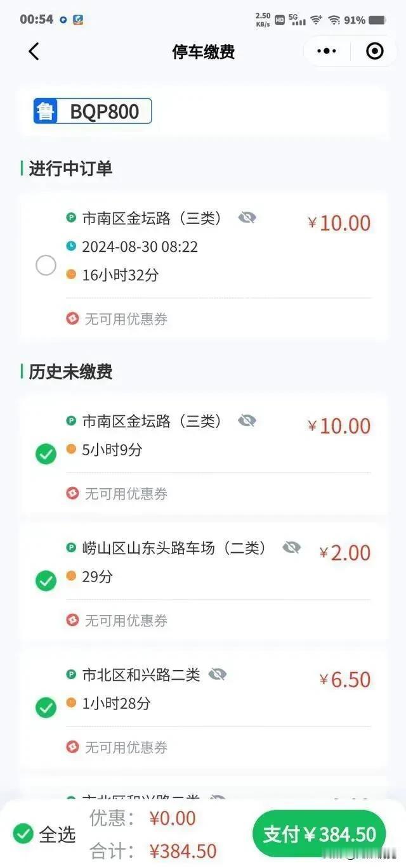406x868 pixels.
Task: Open 无可用优惠券 under the 29分 order
Action: tap(126, 620)
